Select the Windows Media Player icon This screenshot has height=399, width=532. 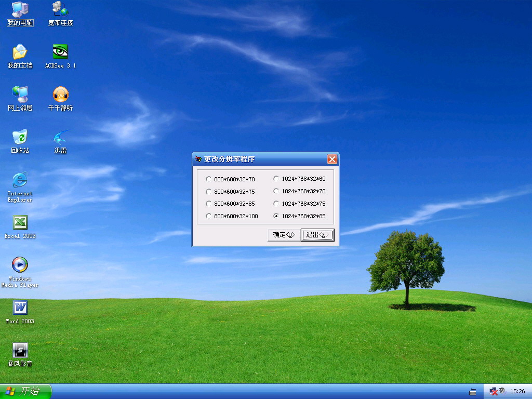point(20,272)
